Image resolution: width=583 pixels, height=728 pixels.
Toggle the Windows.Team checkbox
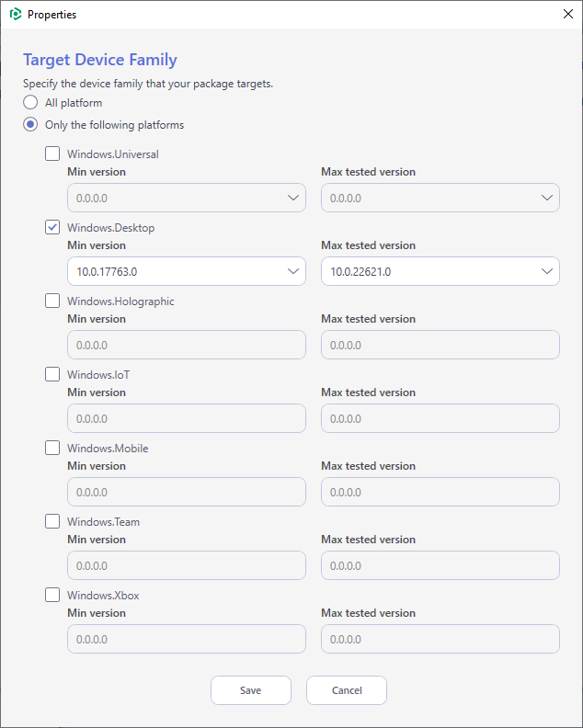tap(52, 521)
